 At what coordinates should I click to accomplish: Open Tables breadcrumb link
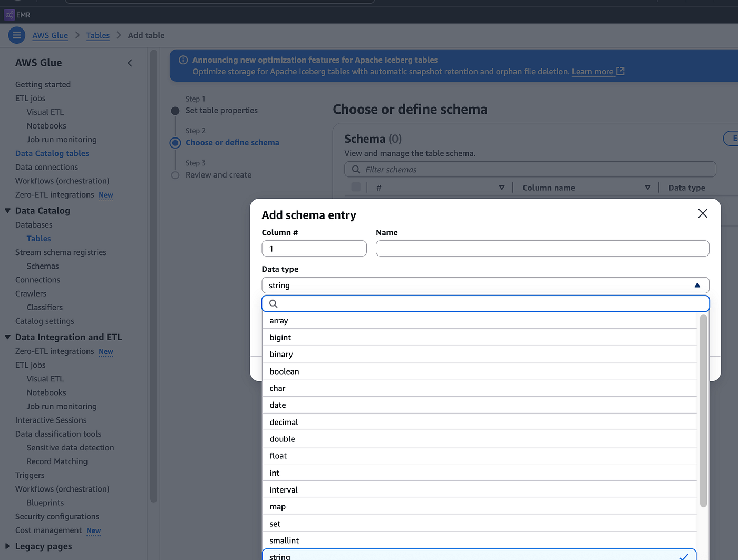pos(98,35)
